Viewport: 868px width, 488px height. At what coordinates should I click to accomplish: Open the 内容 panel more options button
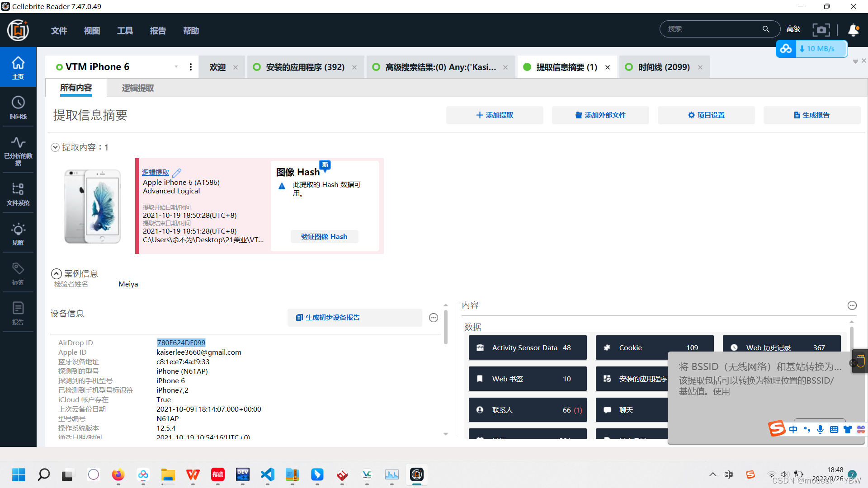(852, 305)
